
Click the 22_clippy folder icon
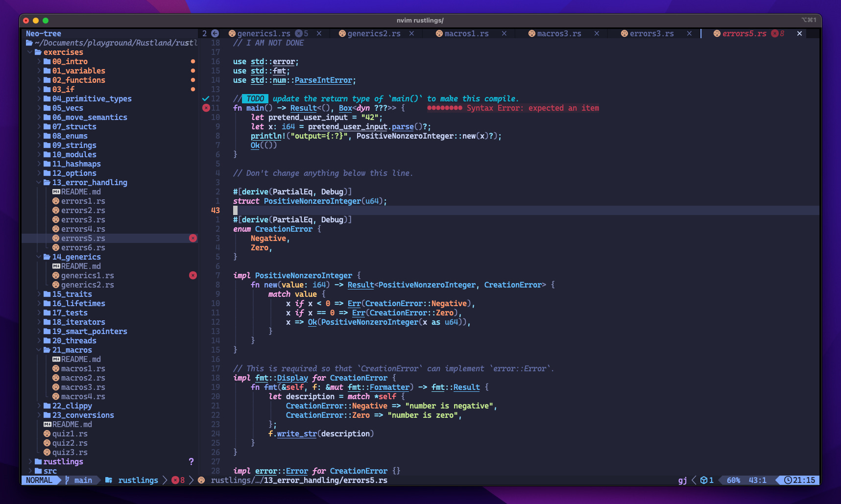(x=47, y=406)
